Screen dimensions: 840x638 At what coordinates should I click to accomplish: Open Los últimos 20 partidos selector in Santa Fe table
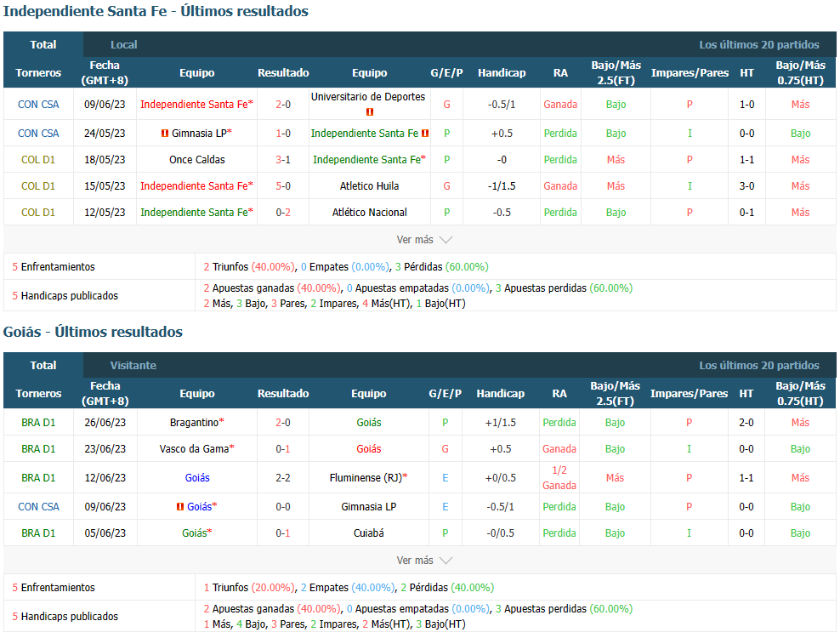(758, 44)
